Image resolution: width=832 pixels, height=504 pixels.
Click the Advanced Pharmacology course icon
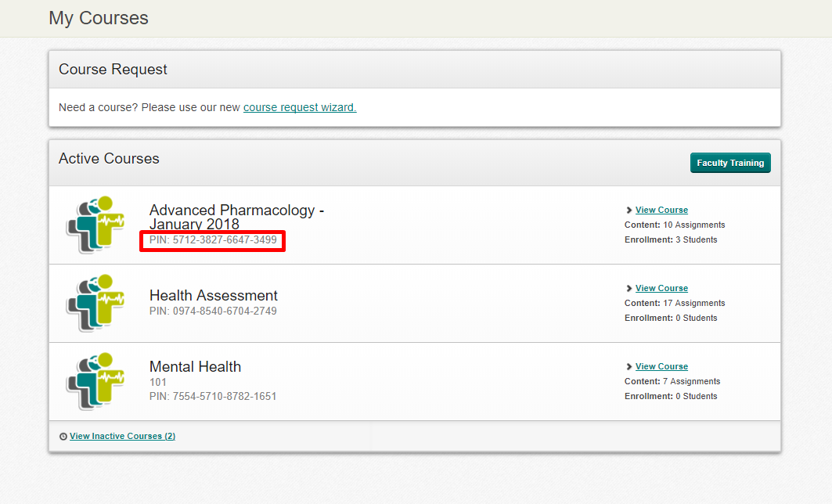pyautogui.click(x=95, y=225)
